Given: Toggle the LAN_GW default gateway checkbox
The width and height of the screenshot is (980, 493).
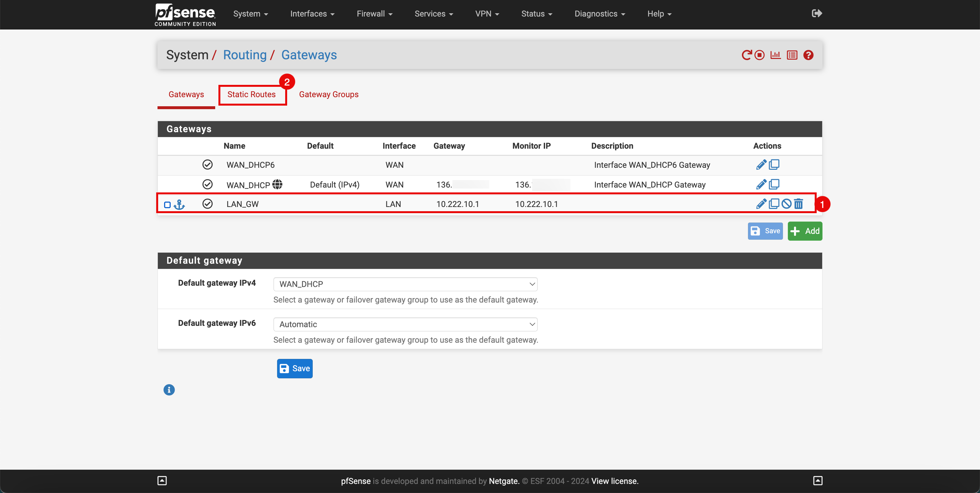Looking at the screenshot, I should (x=167, y=204).
